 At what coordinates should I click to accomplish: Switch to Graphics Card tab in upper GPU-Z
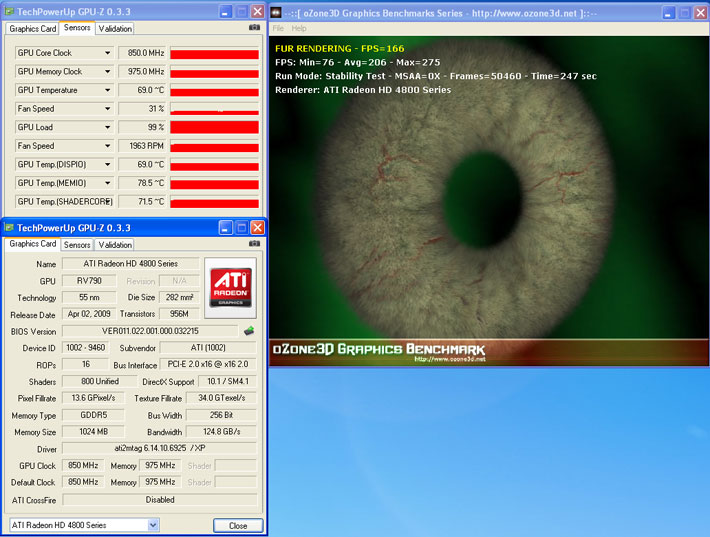pyautogui.click(x=33, y=29)
